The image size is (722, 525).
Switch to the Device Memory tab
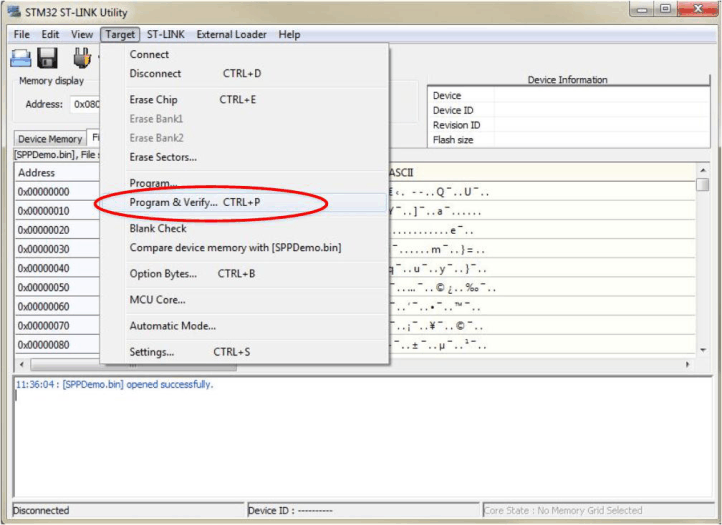(50, 139)
